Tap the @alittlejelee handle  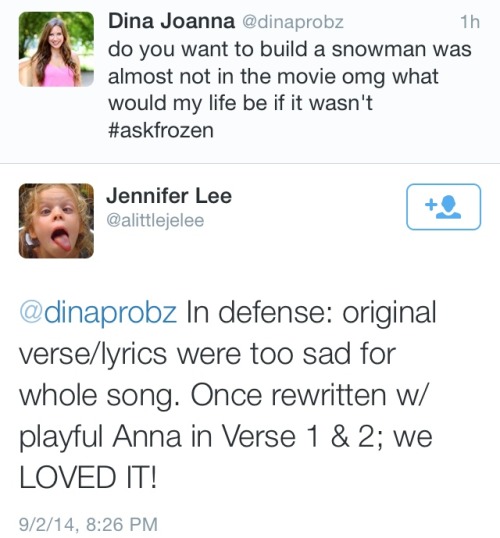coord(155,220)
